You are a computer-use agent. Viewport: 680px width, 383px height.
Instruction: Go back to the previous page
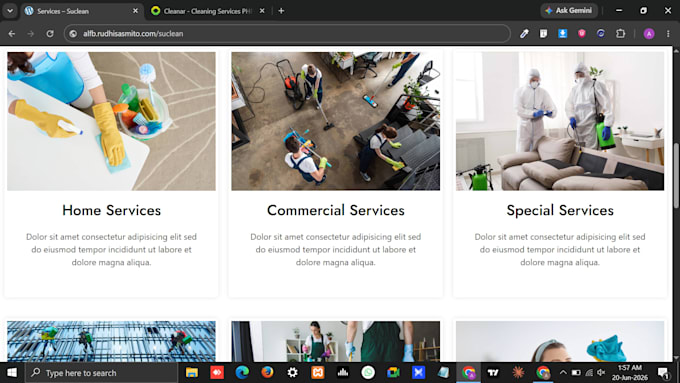coord(12,33)
